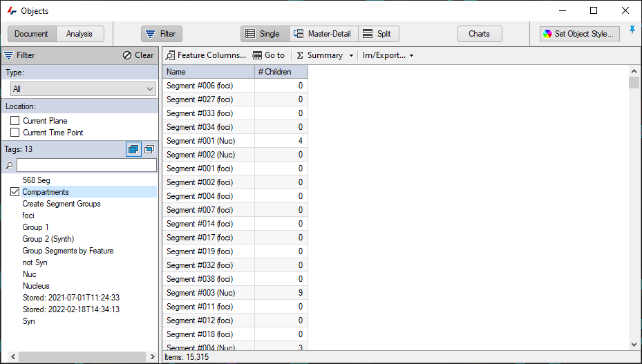Click the tag list right scroll arrow
The height and width of the screenshot is (364, 642).
coord(152,356)
